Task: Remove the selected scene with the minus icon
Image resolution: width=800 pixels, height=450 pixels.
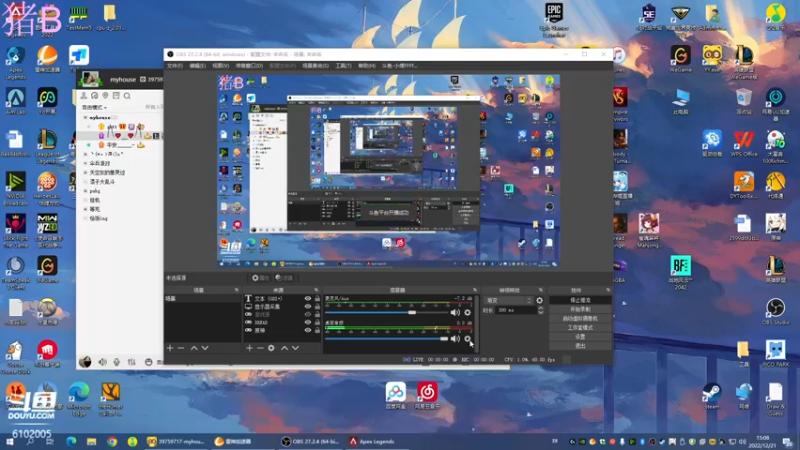Action: (181, 348)
